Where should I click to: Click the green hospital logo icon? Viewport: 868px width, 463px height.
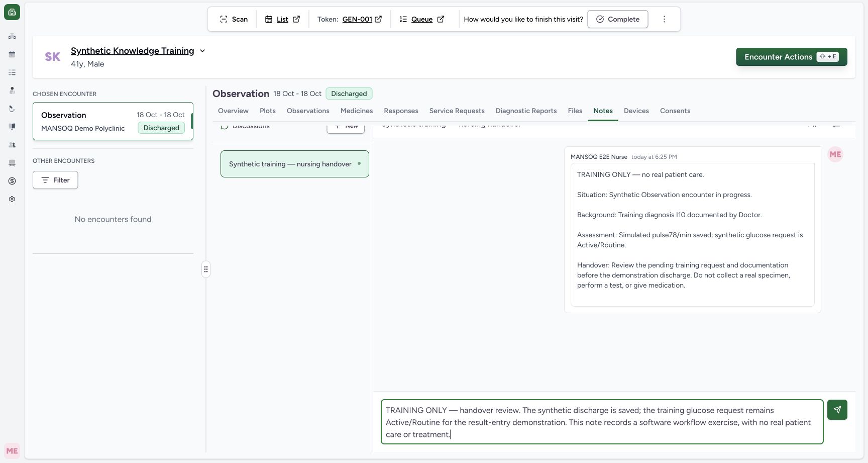click(12, 12)
